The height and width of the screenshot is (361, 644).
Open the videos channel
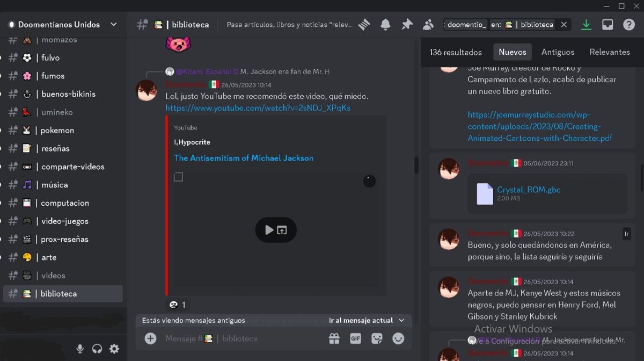pos(62,276)
